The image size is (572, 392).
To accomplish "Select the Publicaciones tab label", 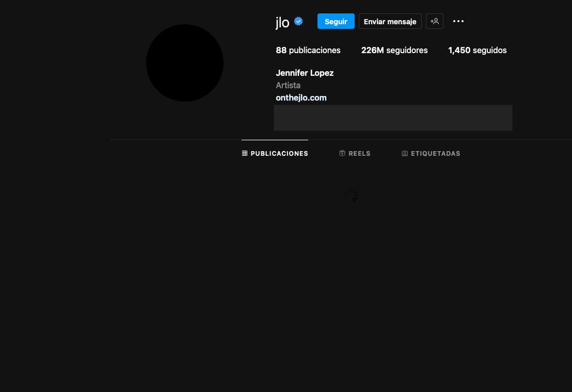I will [279, 154].
